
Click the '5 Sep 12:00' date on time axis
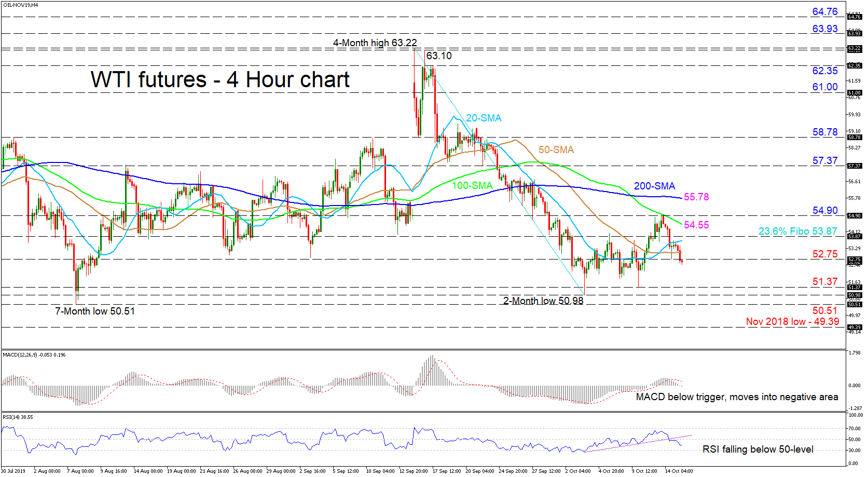(x=346, y=471)
